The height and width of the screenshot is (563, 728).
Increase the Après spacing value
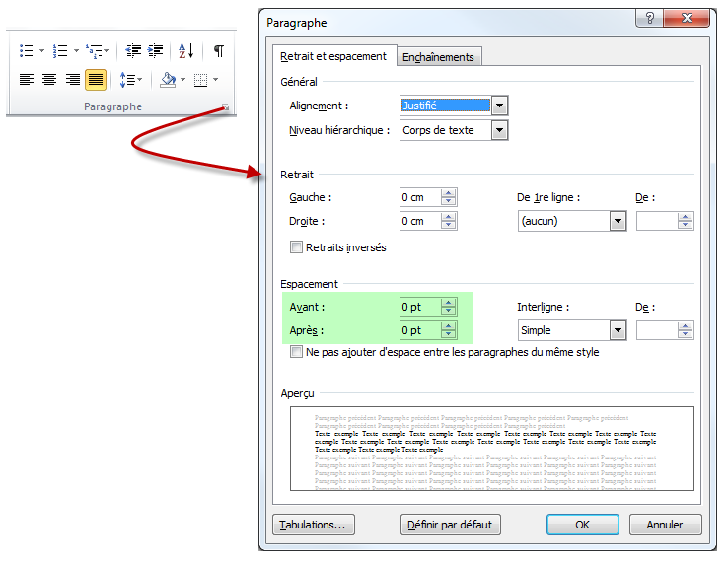click(x=448, y=326)
